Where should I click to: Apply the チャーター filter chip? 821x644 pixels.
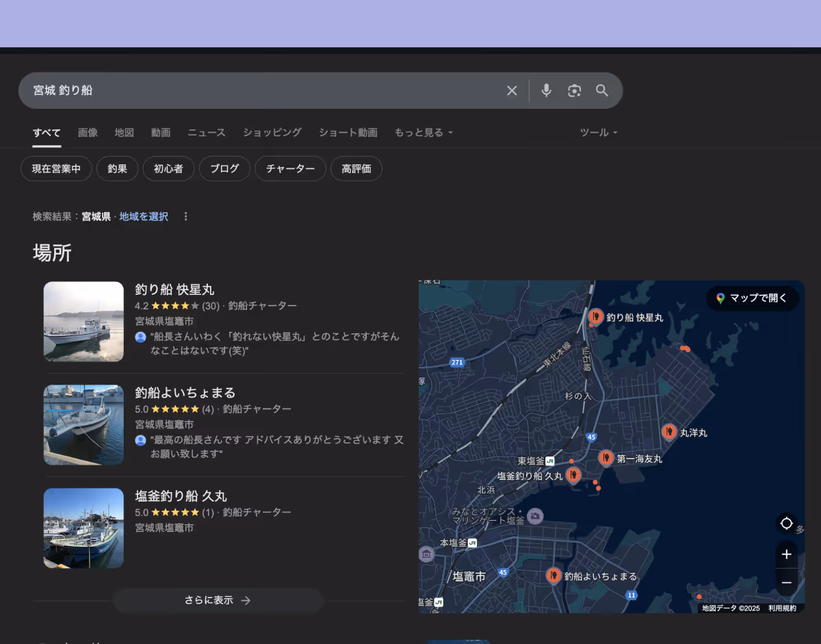tap(290, 168)
